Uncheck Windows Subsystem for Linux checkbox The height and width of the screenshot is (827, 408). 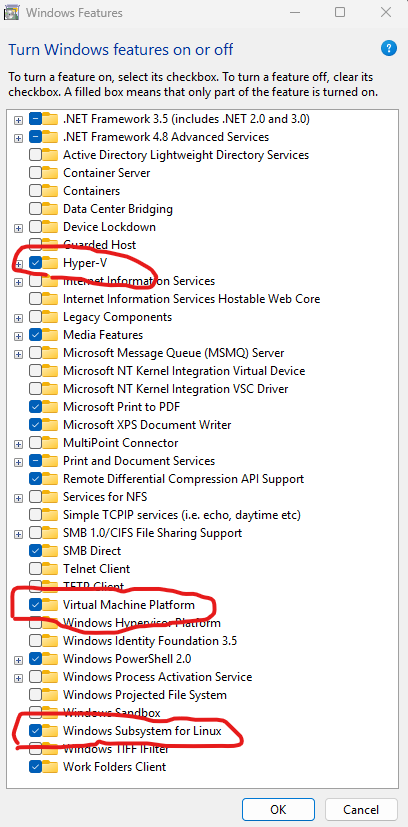tap(35, 730)
